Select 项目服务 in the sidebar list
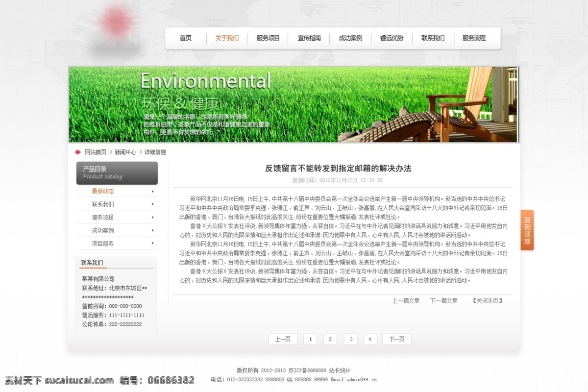 tap(102, 244)
